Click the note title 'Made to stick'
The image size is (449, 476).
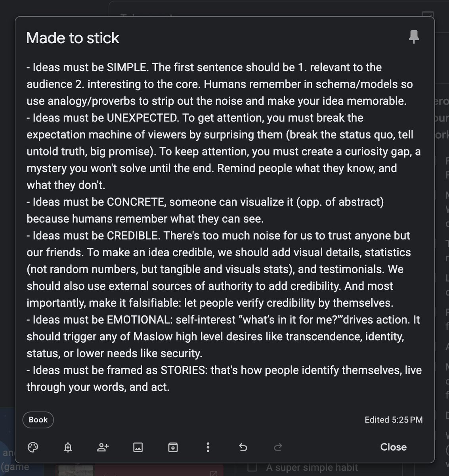pos(73,38)
